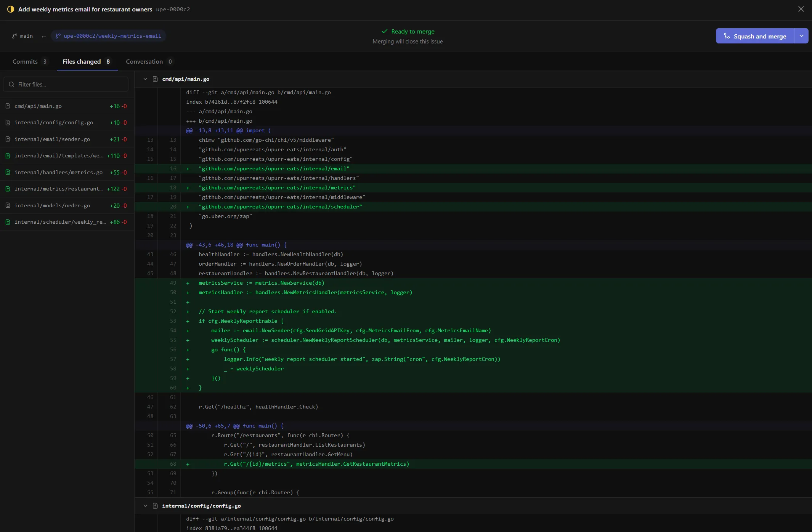
Task: Click the added '/{id}/metrics' route line
Action: (473, 464)
